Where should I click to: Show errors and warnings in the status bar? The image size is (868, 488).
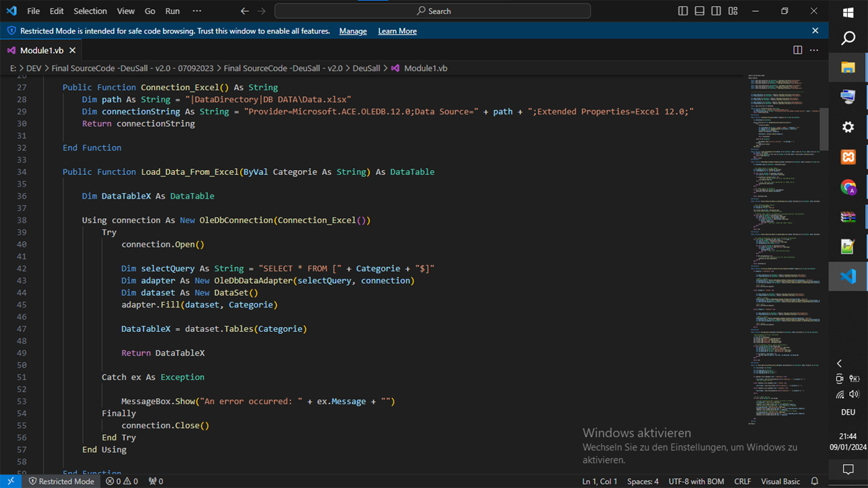click(122, 481)
